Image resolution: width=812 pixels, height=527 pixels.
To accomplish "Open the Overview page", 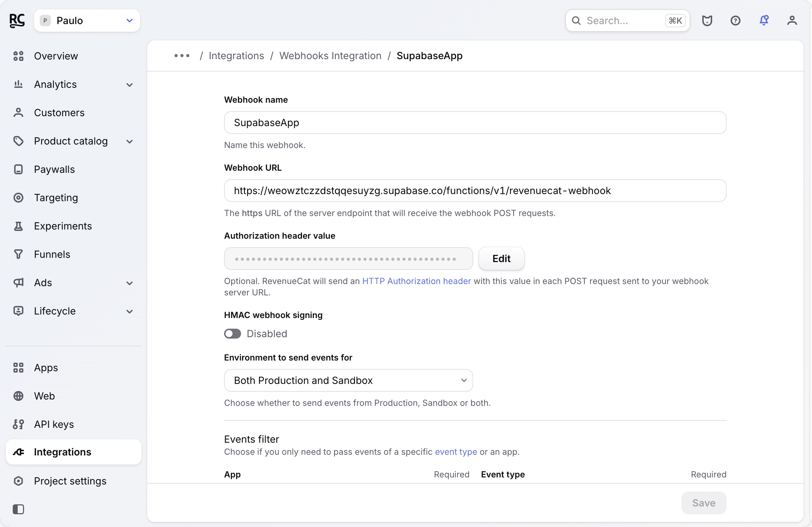I will click(x=74, y=56).
